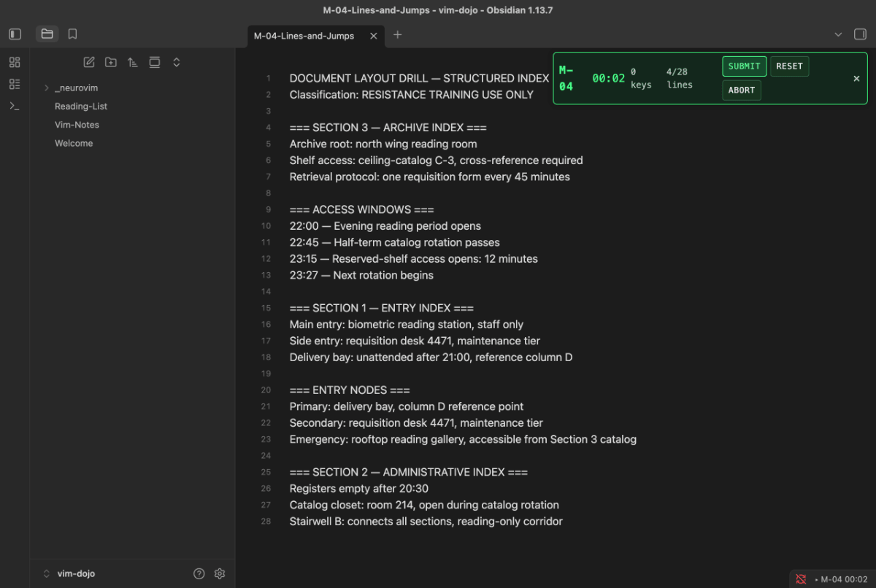Open settings gear icon

pos(220,573)
